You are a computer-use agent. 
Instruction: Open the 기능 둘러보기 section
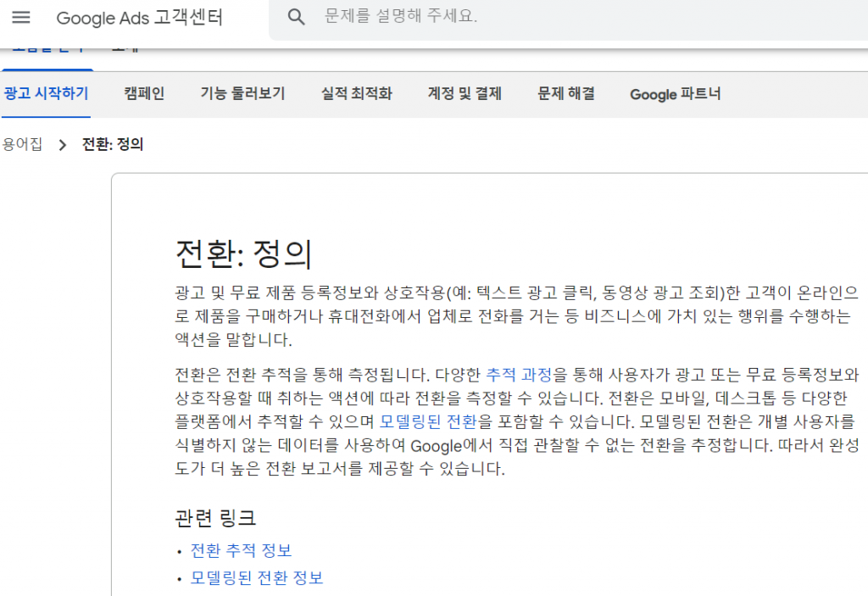242,94
